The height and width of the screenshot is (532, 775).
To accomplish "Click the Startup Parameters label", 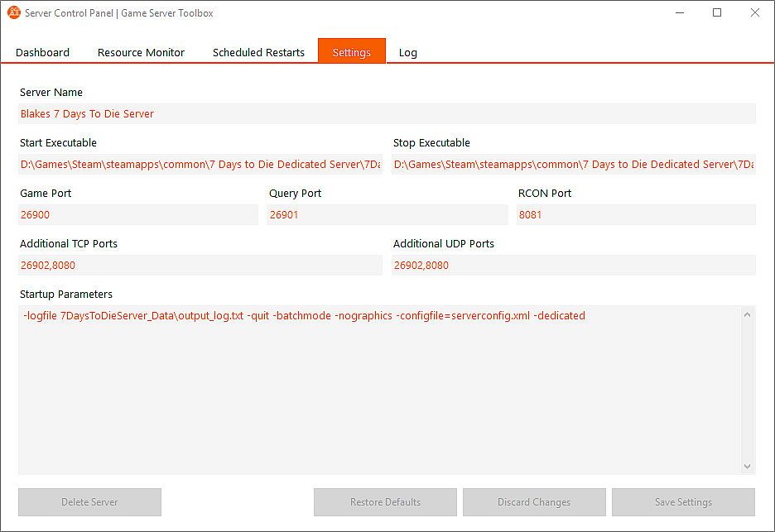I will point(65,294).
